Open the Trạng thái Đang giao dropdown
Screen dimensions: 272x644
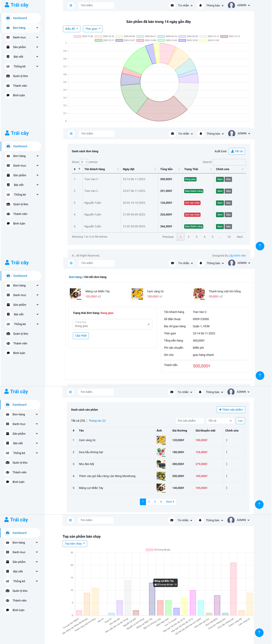(x=112, y=324)
